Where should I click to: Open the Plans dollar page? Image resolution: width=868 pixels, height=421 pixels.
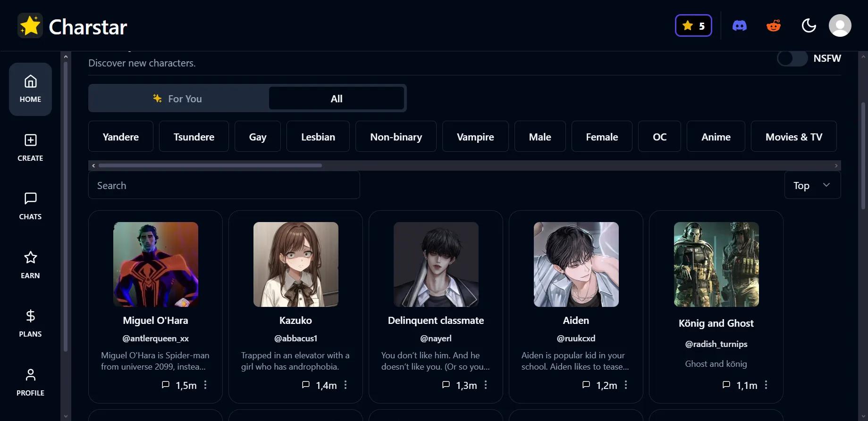(30, 323)
